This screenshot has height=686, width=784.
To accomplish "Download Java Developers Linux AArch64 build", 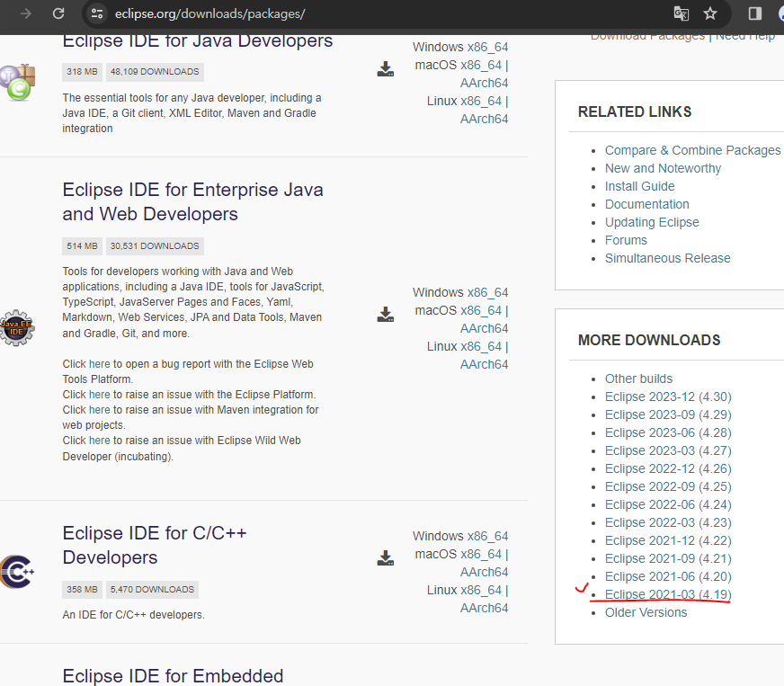I will [x=484, y=119].
